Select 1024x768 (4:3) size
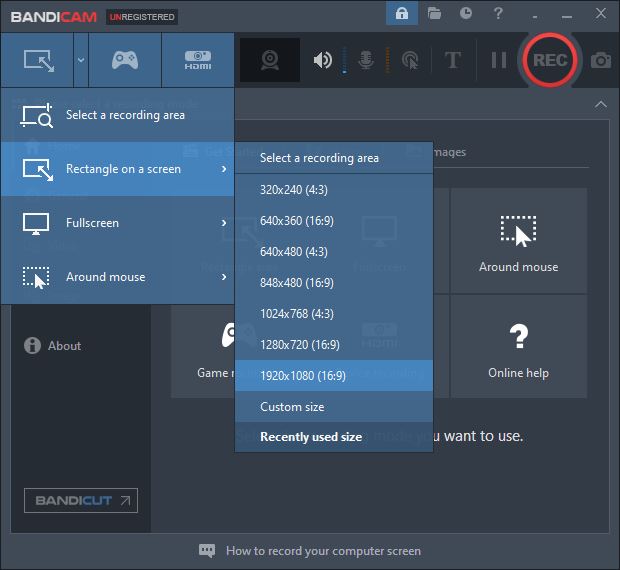The height and width of the screenshot is (570, 620). (x=334, y=314)
